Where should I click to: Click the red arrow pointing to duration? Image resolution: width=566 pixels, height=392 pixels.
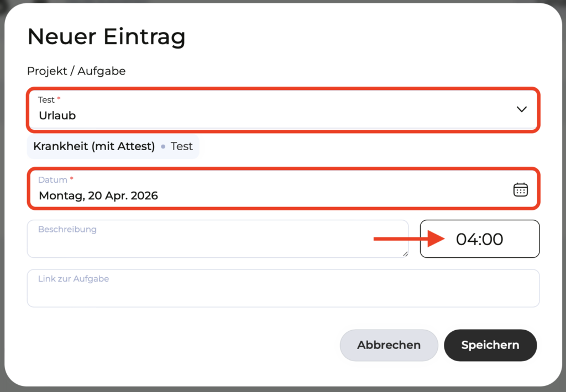(409, 239)
